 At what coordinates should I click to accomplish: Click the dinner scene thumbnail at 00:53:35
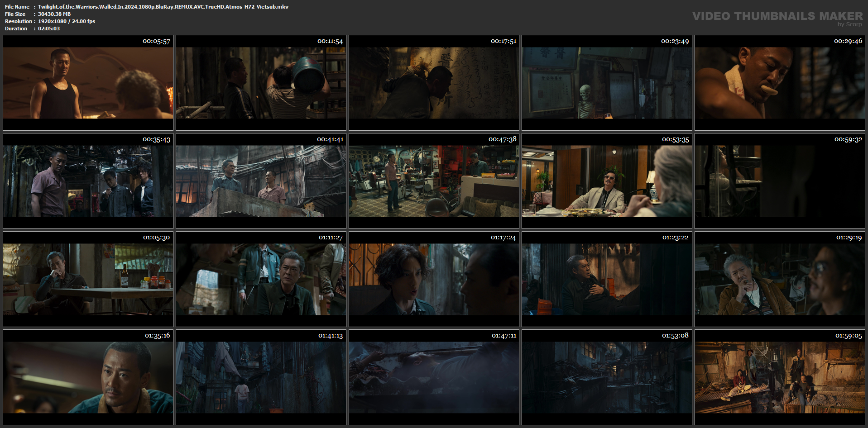click(x=607, y=181)
